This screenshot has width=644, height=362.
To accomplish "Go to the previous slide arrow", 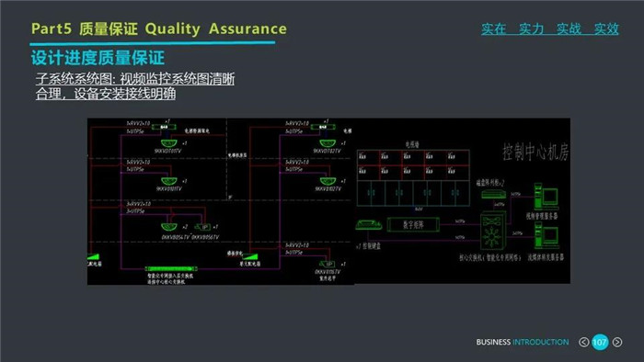I will tap(583, 342).
